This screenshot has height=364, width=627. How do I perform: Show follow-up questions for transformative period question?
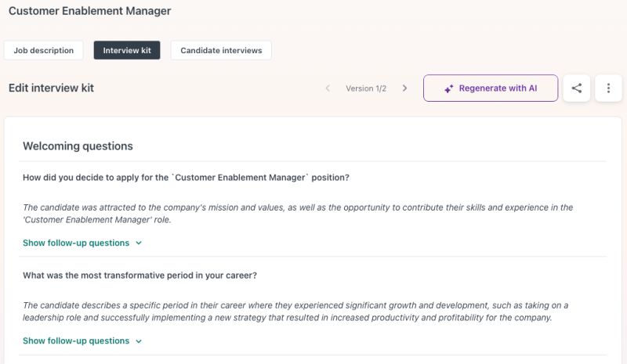(76, 341)
